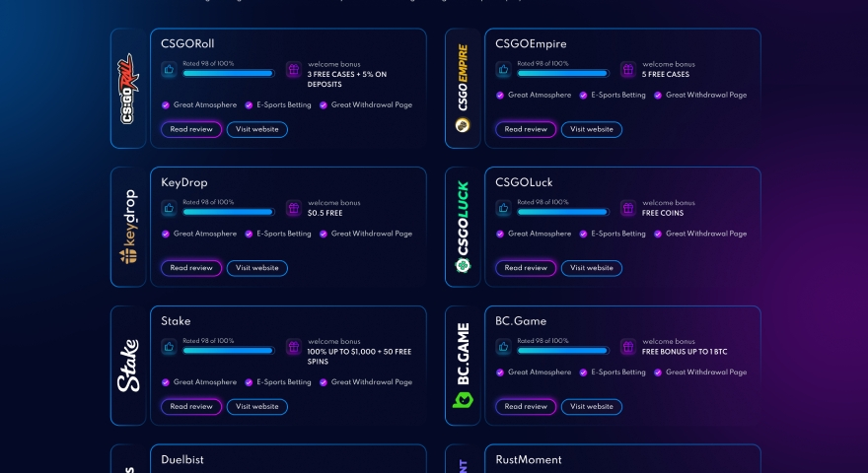The image size is (868, 473).
Task: Click Great Withdrawal Page checkmark in KeyDrop card
Action: (324, 234)
